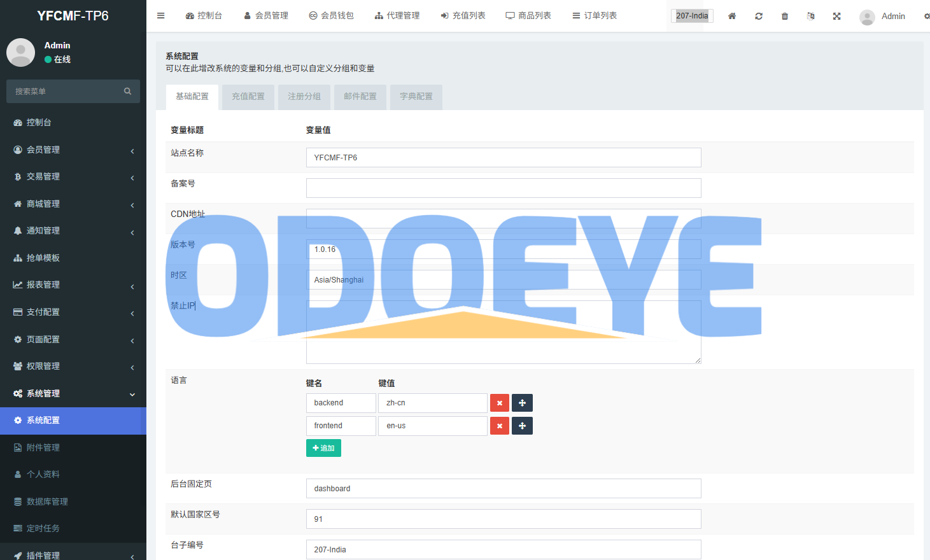Click the fullscreen expand icon
The height and width of the screenshot is (560, 930).
(837, 16)
